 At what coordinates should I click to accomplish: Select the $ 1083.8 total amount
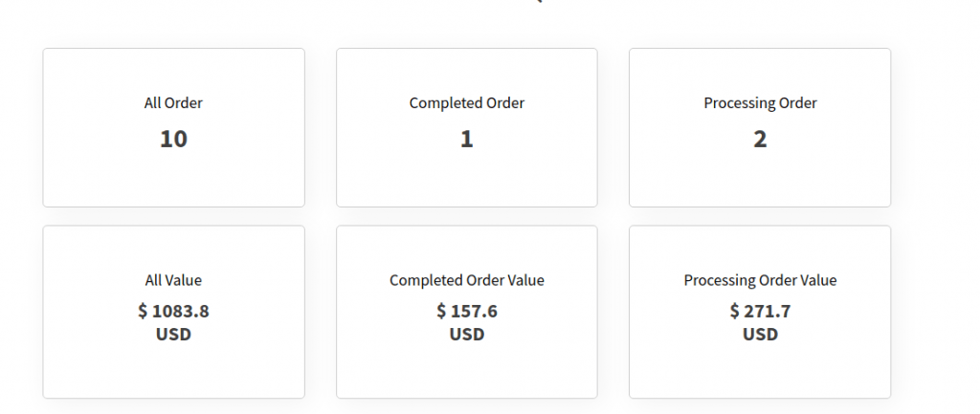173,311
